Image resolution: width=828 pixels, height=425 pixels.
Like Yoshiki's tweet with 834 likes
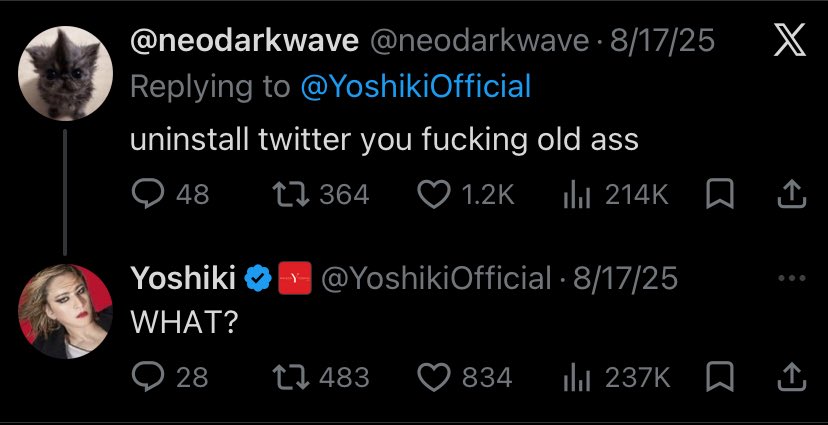[465, 377]
